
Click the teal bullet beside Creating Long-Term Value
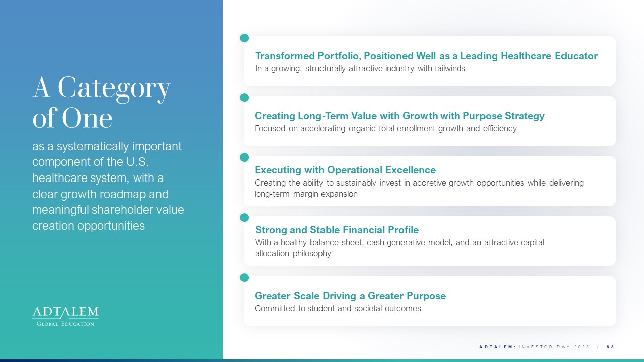coord(245,97)
